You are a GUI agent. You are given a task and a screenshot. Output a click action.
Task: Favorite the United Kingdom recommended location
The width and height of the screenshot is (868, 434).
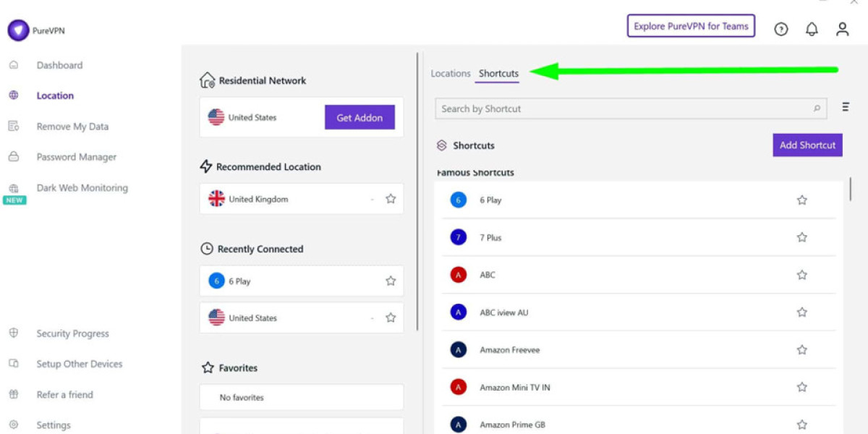pos(391,198)
